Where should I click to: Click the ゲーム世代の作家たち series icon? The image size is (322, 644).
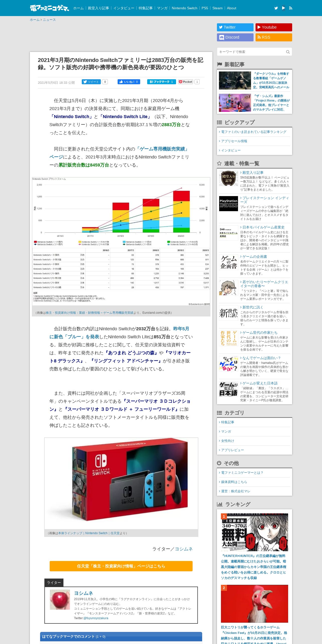(228, 338)
